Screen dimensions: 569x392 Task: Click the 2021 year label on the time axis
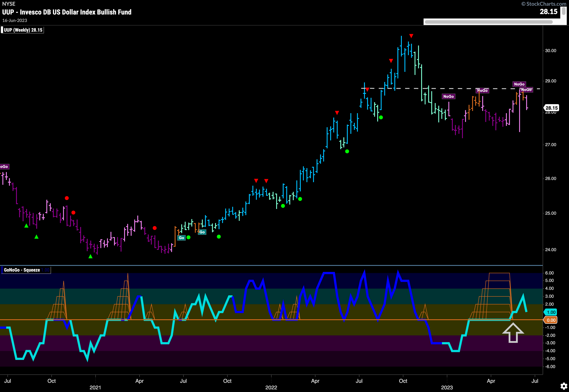click(x=95, y=387)
